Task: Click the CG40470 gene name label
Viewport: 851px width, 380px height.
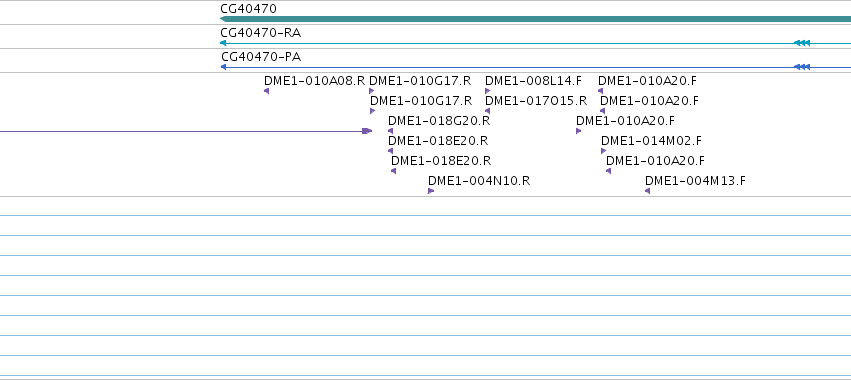Action: [x=248, y=9]
